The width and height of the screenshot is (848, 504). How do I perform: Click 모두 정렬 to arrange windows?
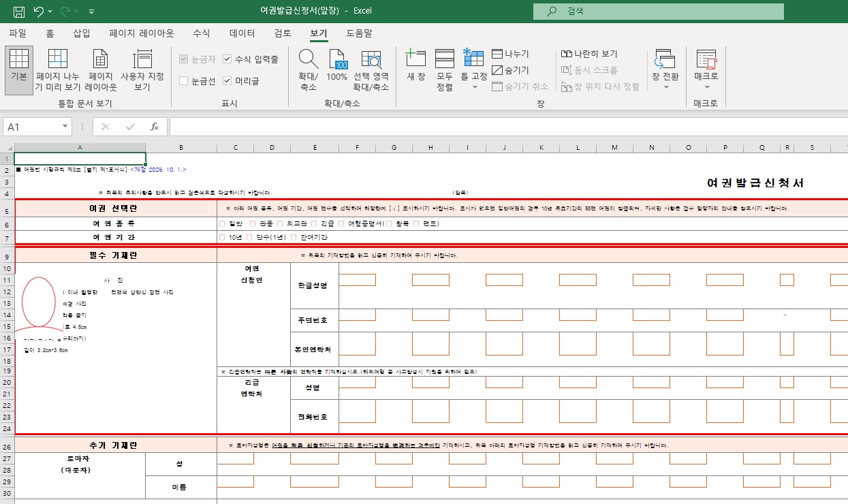[444, 69]
